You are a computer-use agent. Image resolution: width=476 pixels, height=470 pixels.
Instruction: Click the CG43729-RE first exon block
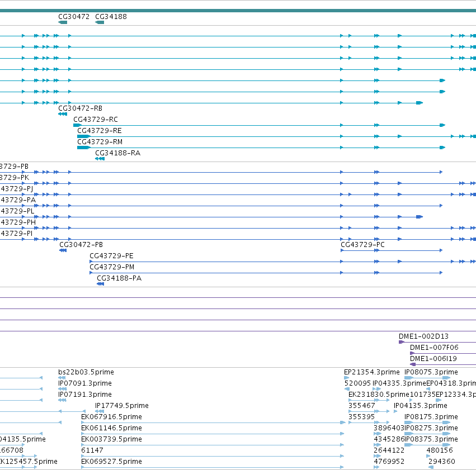(83, 136)
